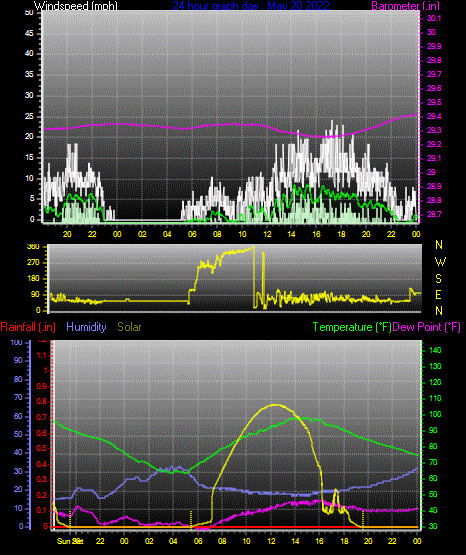Click the 35 windspeed axis value
Screen dimensions: 466x555
pos(29,74)
